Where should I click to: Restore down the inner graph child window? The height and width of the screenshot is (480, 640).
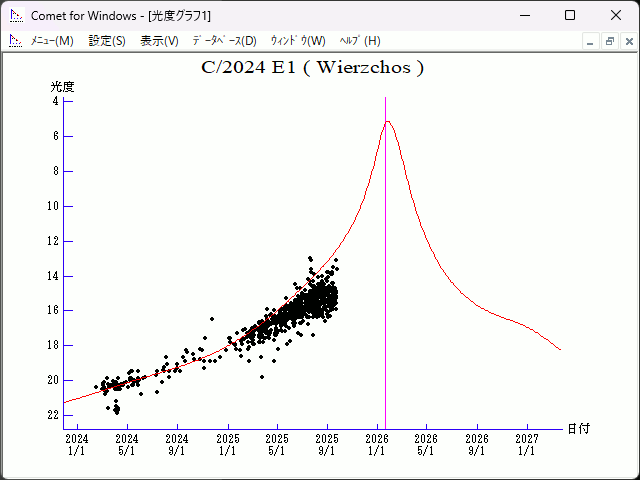609,41
